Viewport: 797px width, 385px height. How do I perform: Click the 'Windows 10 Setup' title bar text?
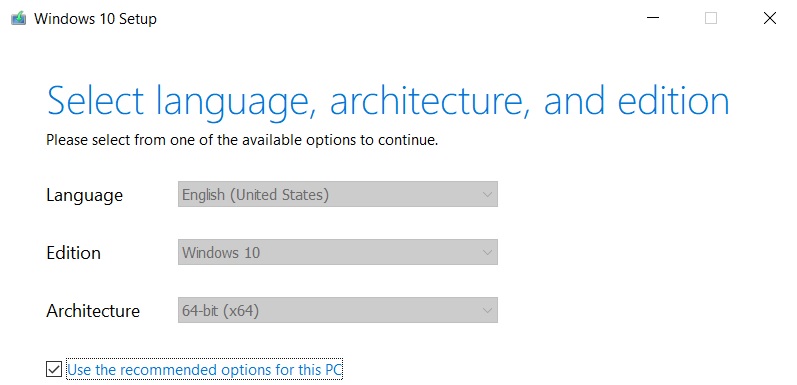[95, 19]
